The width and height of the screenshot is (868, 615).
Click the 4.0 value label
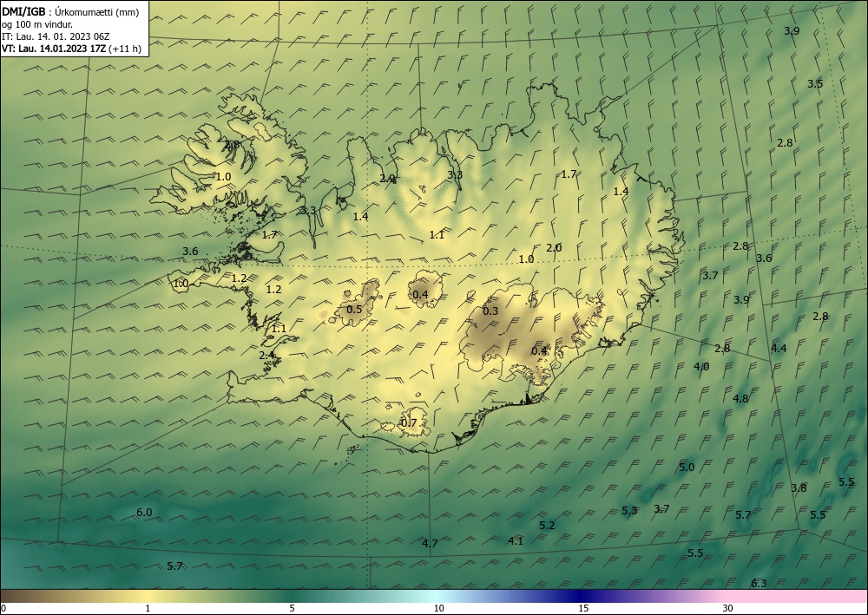click(701, 367)
